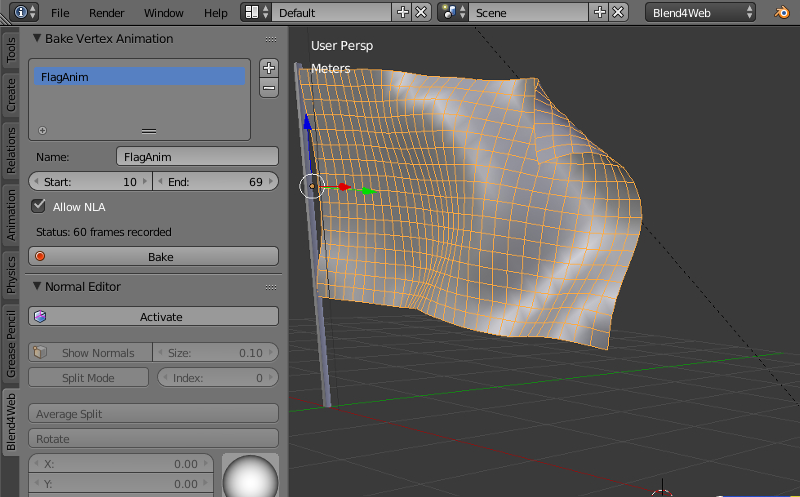This screenshot has width=800, height=497.
Task: Click the Average Split button
Action: tap(154, 413)
